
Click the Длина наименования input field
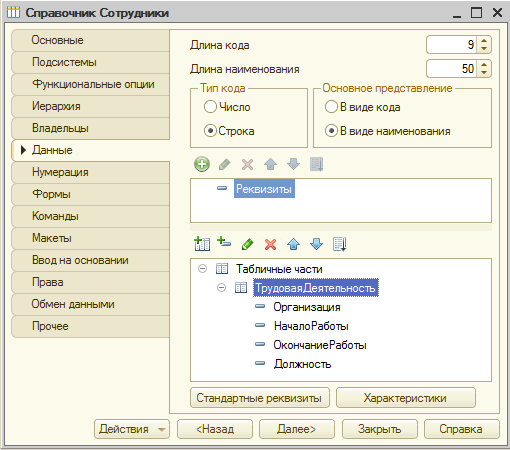pos(452,69)
